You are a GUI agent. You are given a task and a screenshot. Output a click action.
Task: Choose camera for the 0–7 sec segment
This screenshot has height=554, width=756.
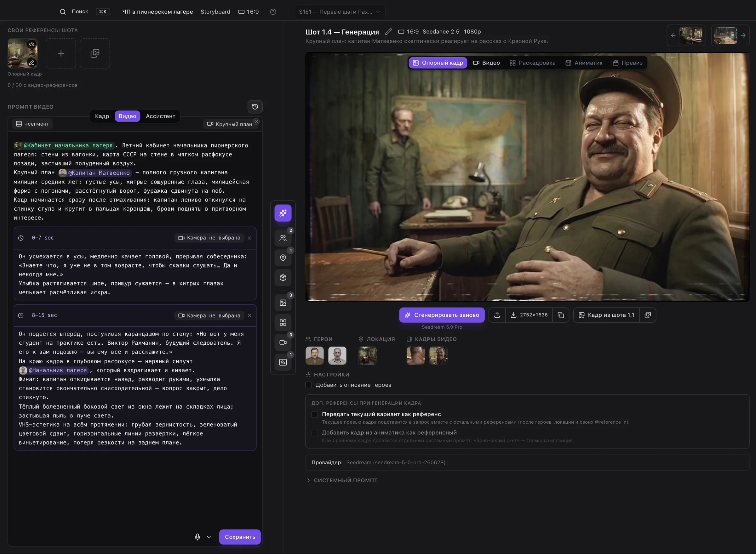[209, 238]
